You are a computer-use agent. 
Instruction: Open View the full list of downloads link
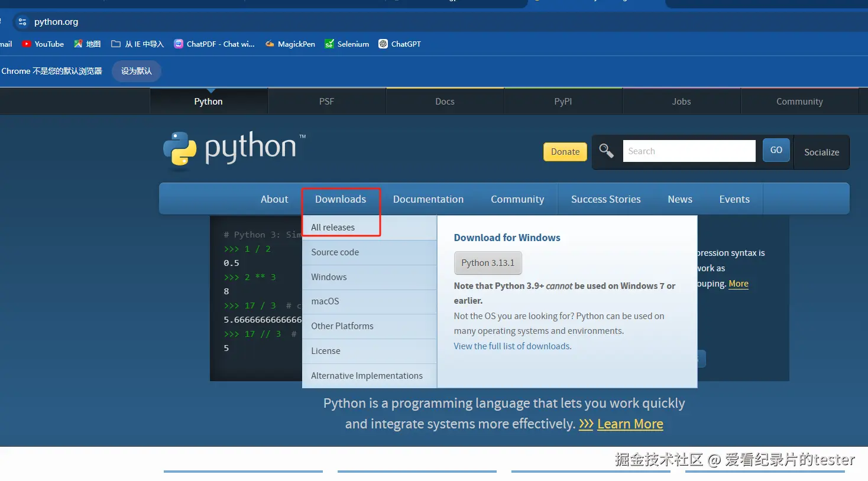pyautogui.click(x=513, y=346)
